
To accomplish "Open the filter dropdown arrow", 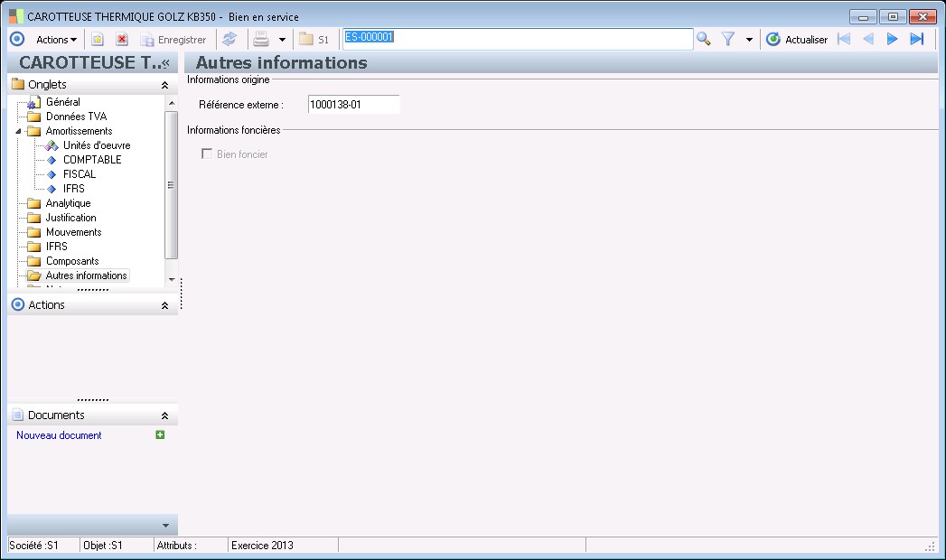I will tap(749, 40).
